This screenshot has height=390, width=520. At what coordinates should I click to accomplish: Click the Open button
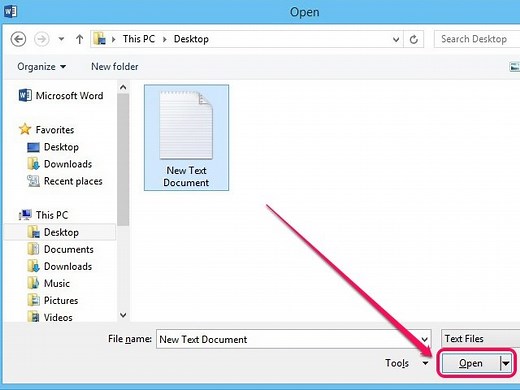tap(471, 363)
